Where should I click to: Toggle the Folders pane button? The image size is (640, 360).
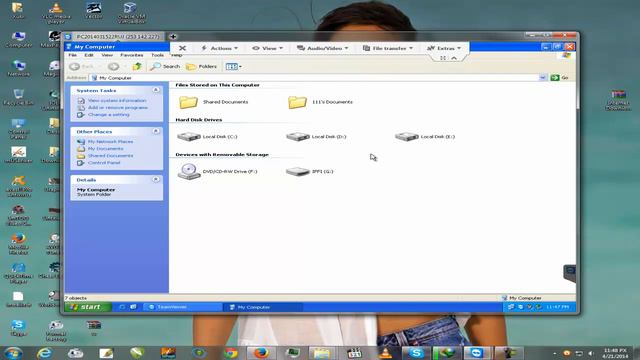coord(202,66)
